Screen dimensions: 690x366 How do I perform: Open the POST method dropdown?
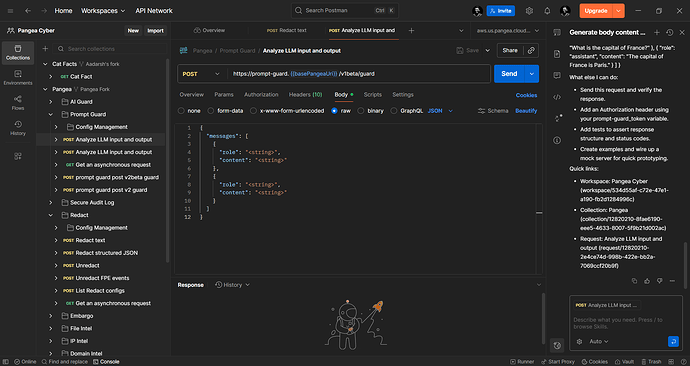201,74
